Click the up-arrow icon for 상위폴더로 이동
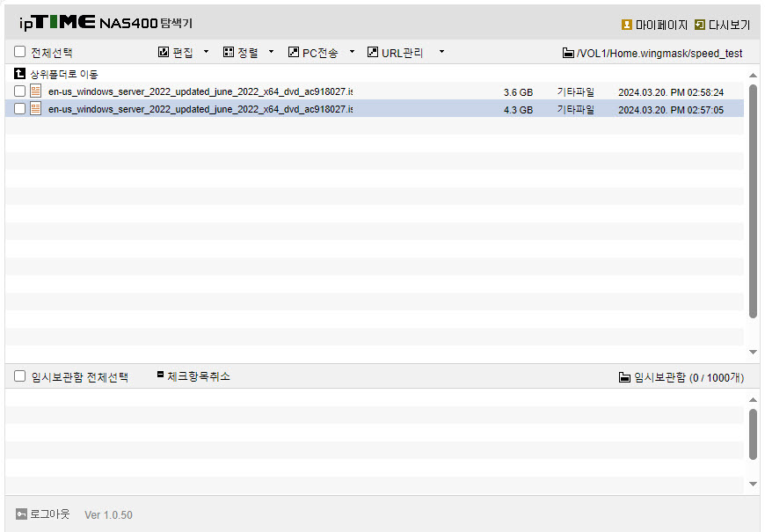Screen dimensions: 765x532 click(x=19, y=74)
